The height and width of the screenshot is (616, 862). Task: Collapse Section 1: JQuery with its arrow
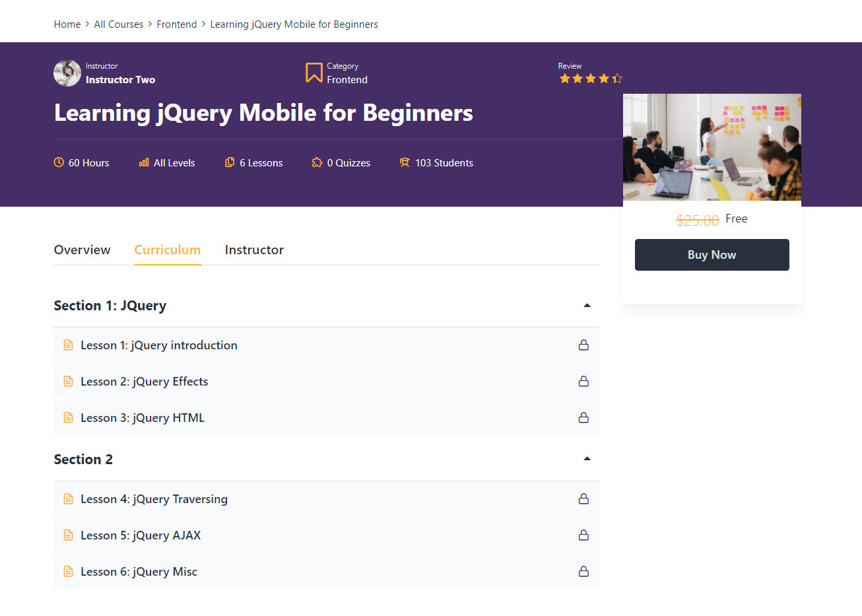(587, 306)
